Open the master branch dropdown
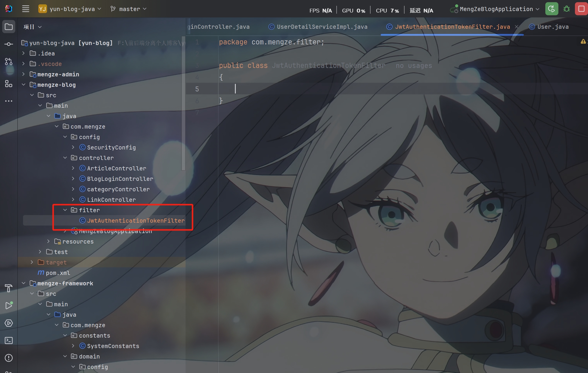This screenshot has width=588, height=373. click(x=129, y=9)
